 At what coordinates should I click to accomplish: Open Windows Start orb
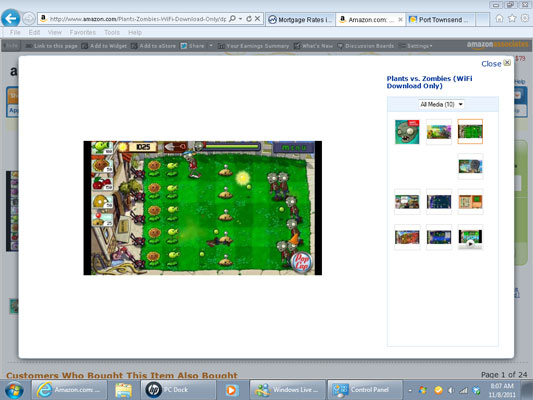pyautogui.click(x=14, y=390)
